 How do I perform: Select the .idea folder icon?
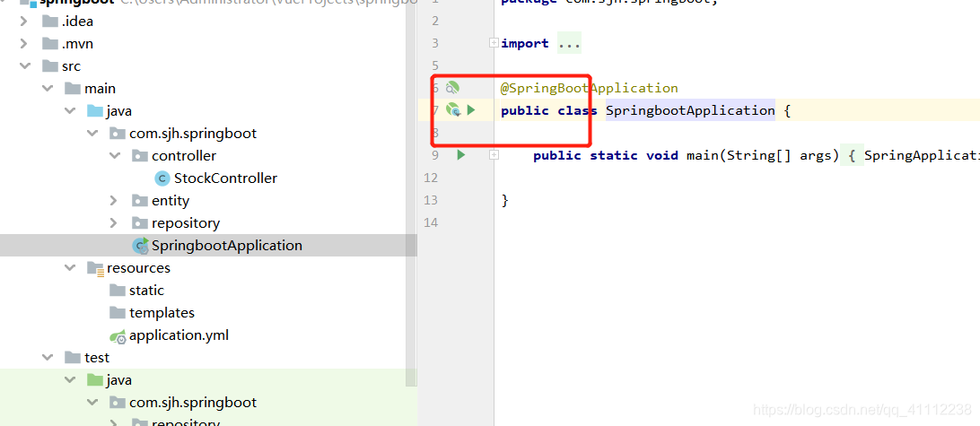[50, 22]
